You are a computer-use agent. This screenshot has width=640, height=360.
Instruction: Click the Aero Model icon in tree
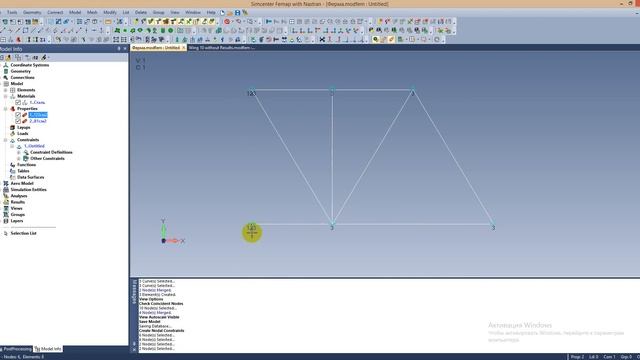click(x=6, y=183)
